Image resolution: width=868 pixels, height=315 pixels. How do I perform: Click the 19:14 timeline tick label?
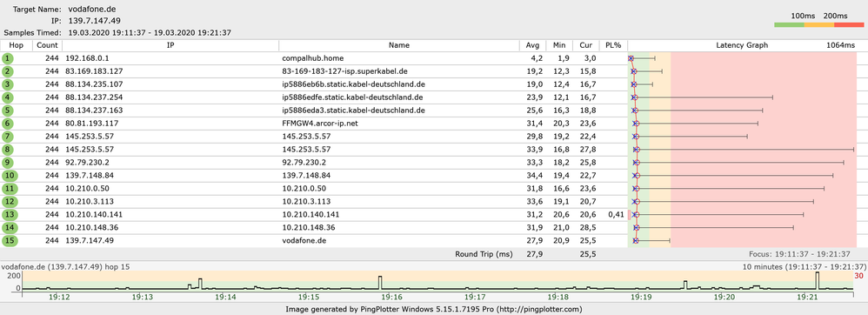tap(226, 298)
